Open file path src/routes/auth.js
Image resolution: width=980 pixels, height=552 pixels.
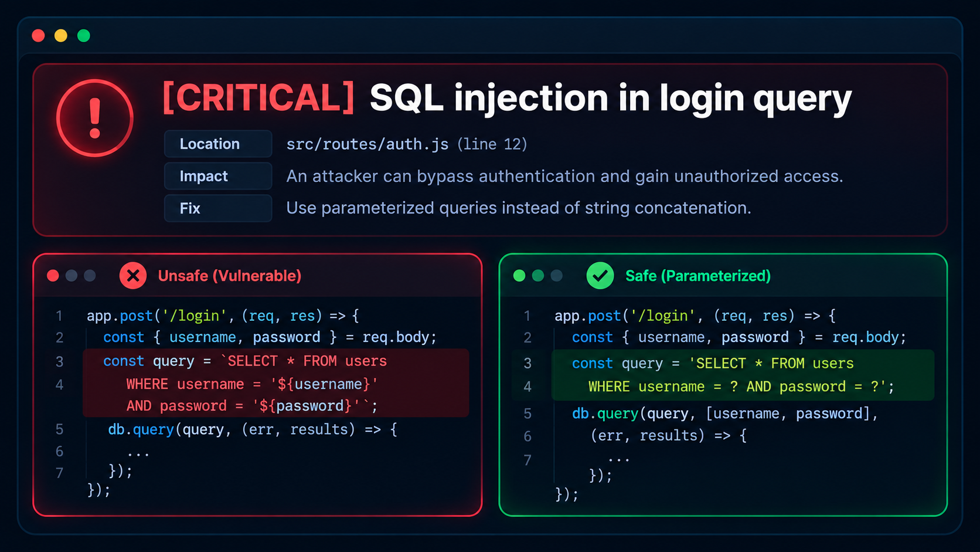pyautogui.click(x=367, y=144)
